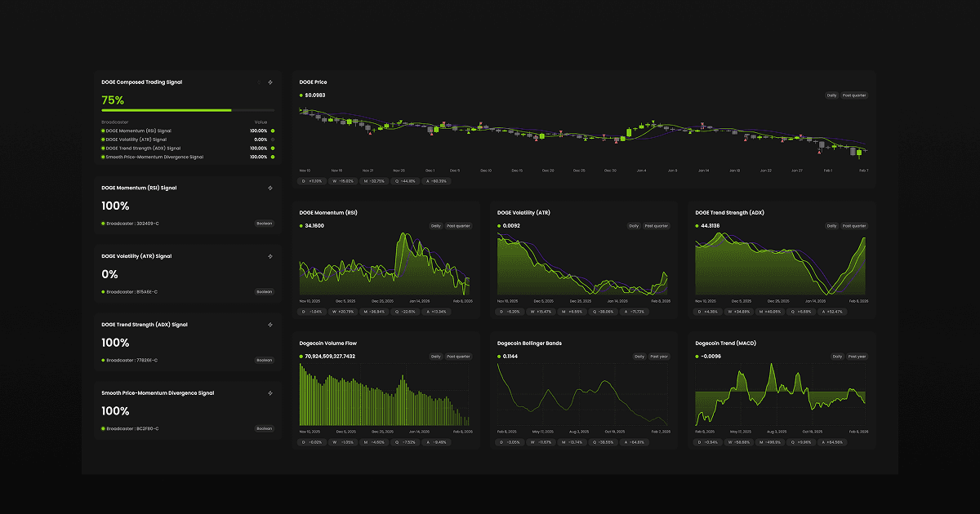Image resolution: width=980 pixels, height=514 pixels.
Task: Open Past quarter selector on Dogecoin Volume Flow chart
Action: [459, 357]
